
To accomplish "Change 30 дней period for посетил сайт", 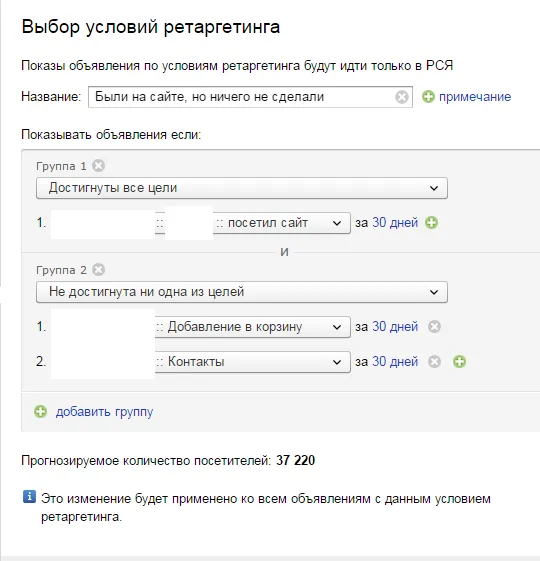I will [x=395, y=223].
